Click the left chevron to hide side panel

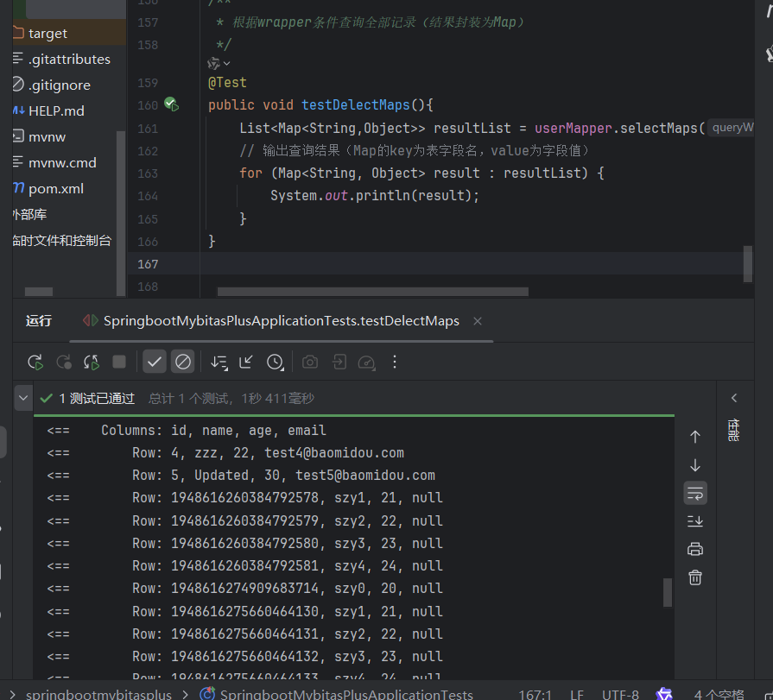[734, 398]
